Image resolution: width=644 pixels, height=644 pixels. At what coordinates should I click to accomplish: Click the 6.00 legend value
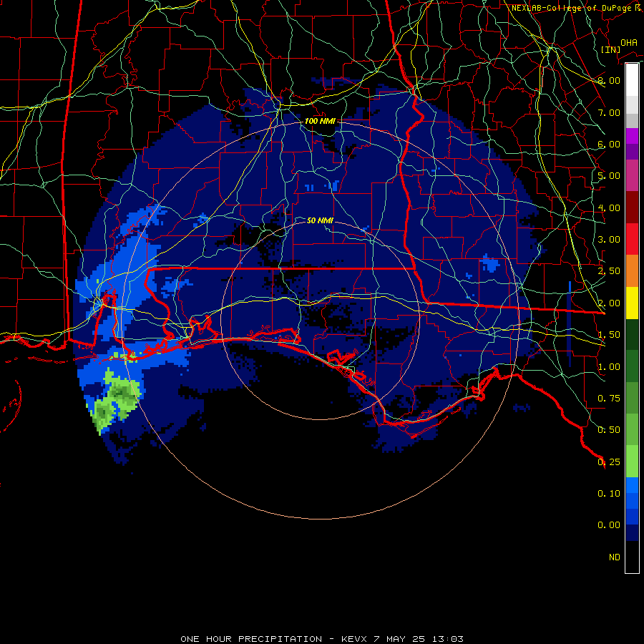[609, 144]
